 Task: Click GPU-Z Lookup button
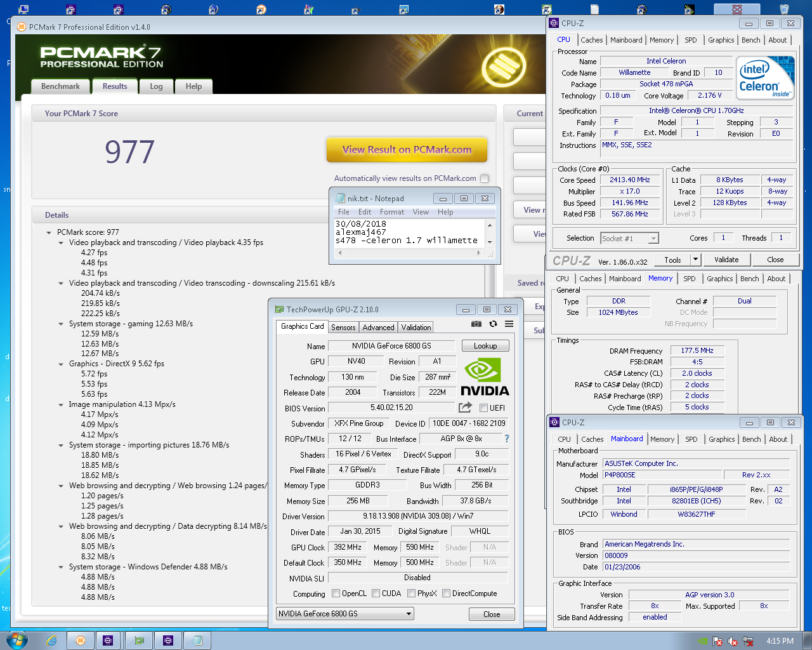point(485,346)
